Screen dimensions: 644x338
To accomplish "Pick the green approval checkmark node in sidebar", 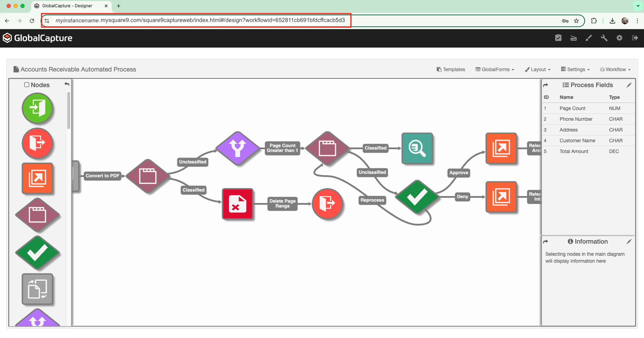I will pos(37,253).
